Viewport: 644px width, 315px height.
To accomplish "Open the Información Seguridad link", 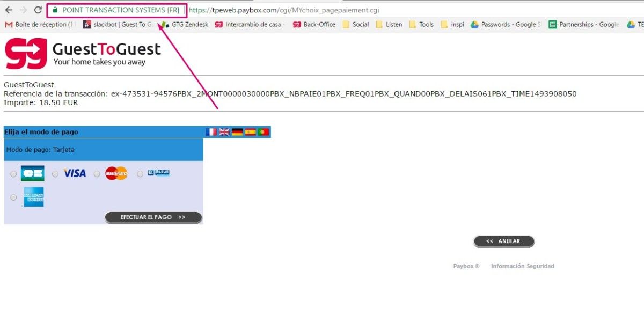I will (x=523, y=266).
